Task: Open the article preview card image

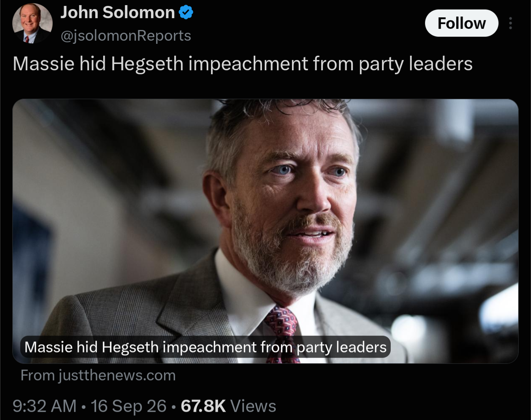Action: [265, 231]
